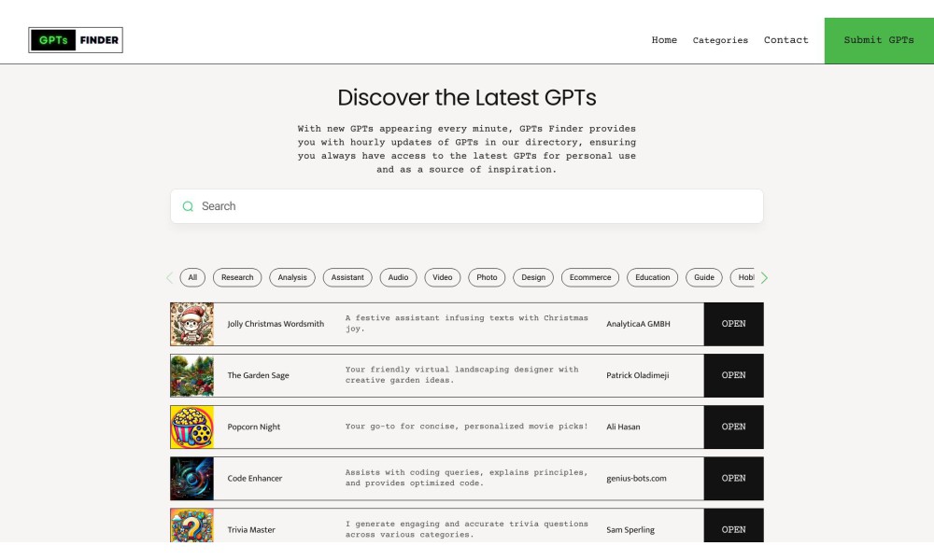Click the personalized movie picks description
The height and width of the screenshot is (560, 934).
point(466,427)
